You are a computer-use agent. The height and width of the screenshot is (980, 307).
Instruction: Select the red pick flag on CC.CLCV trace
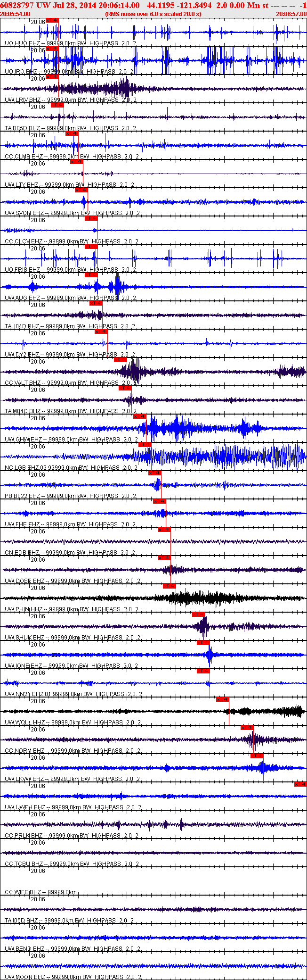91,218
